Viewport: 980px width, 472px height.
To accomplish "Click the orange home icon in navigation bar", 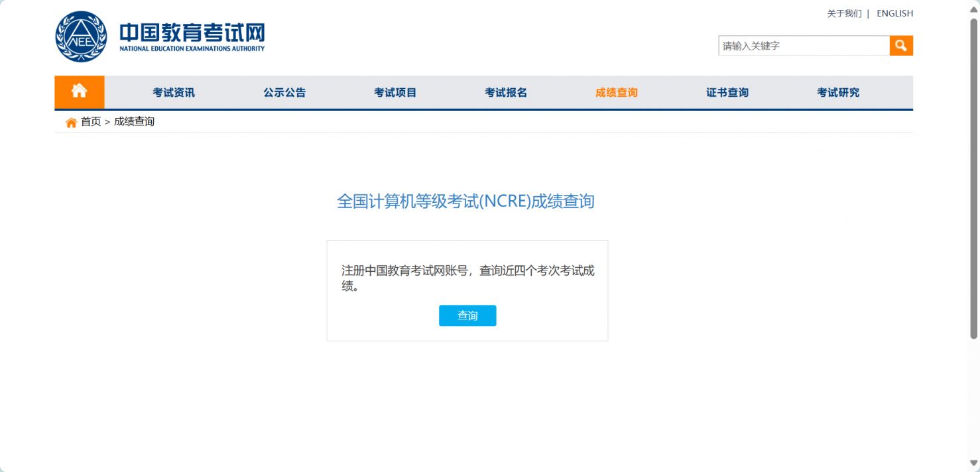I will click(80, 92).
